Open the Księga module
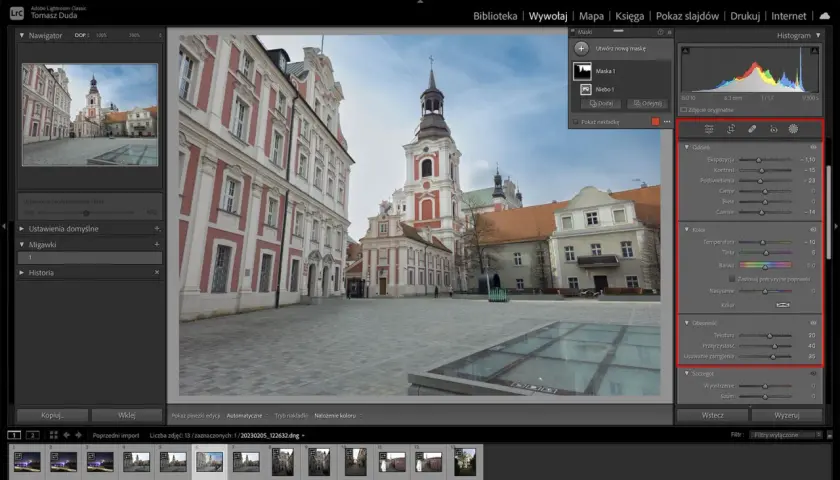The image size is (840, 480). click(x=629, y=16)
